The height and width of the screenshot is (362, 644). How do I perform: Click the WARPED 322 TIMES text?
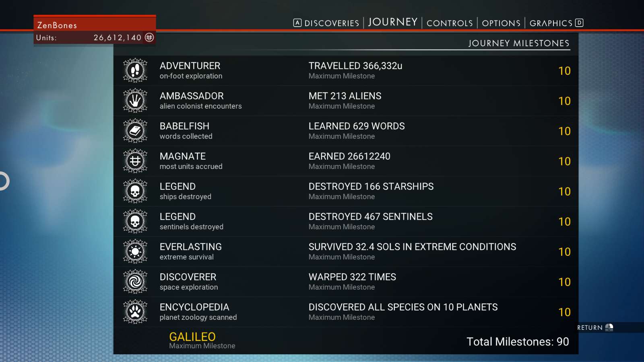pos(352,277)
